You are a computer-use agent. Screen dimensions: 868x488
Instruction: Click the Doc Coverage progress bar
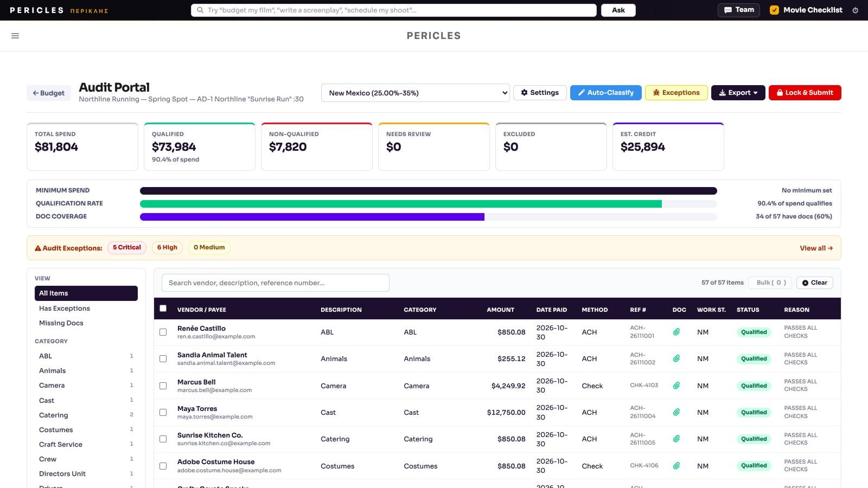click(429, 217)
